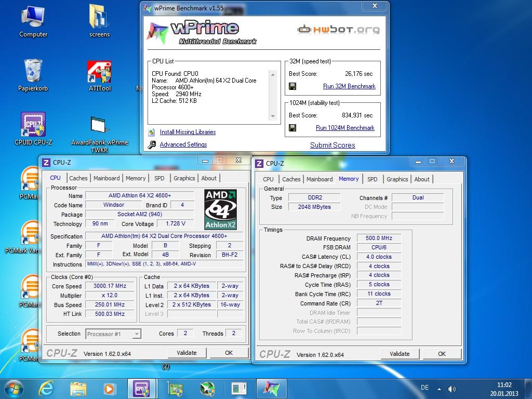The width and height of the screenshot is (532, 399).
Task: Click the volume speaker tray icon
Action: pyautogui.click(x=451, y=389)
